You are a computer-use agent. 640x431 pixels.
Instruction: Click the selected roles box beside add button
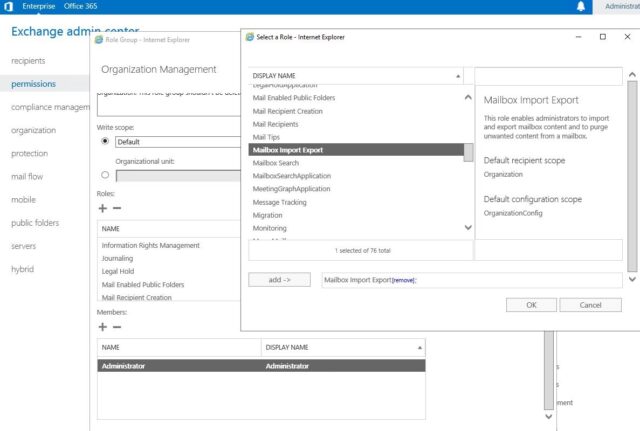pyautogui.click(x=472, y=280)
